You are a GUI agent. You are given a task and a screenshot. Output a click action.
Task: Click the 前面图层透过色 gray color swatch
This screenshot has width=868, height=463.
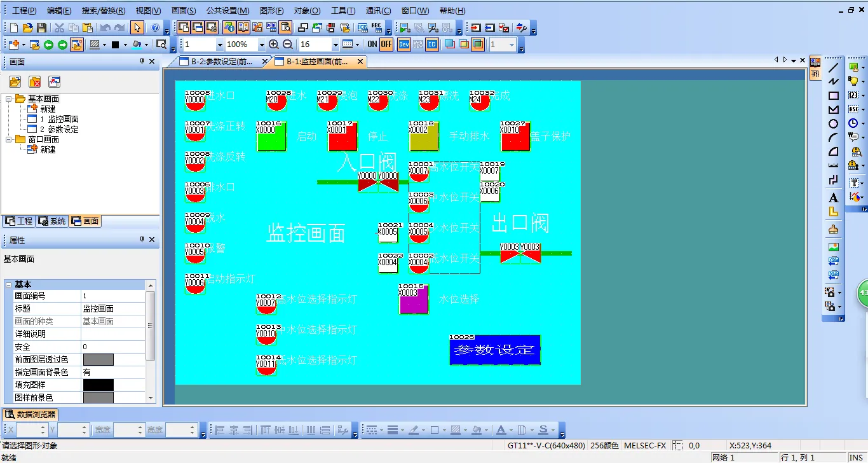click(x=98, y=359)
